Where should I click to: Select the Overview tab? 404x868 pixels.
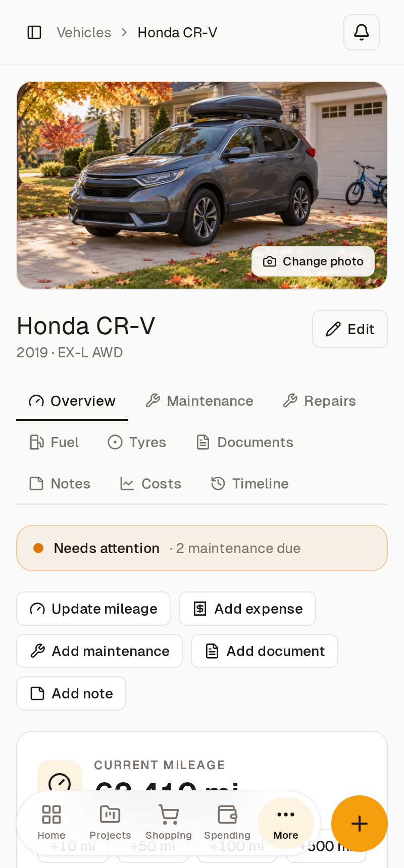(x=72, y=401)
